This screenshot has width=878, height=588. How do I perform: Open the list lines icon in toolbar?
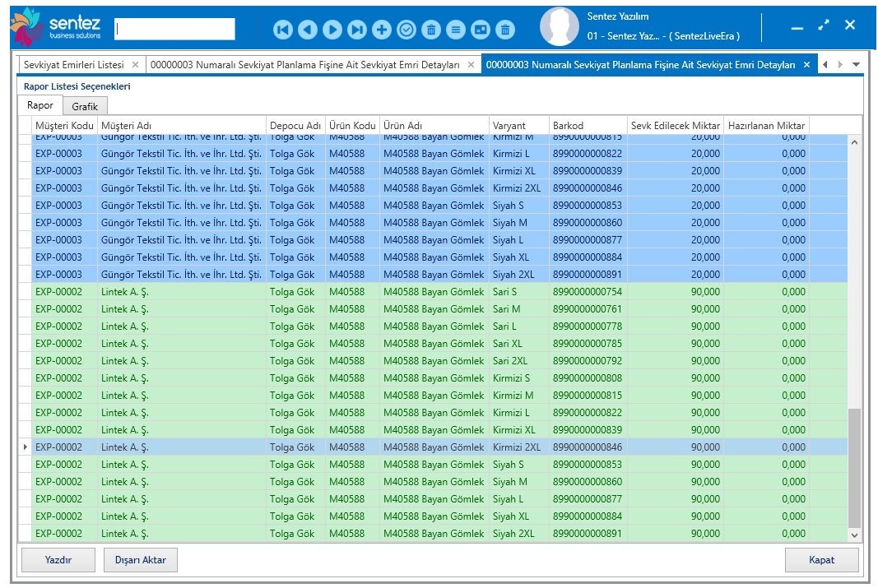pos(456,30)
